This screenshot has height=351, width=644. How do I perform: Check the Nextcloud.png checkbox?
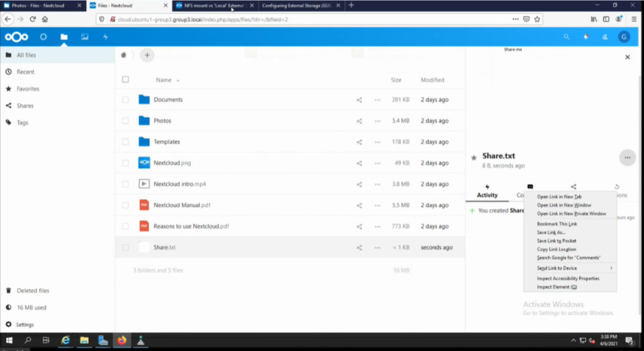click(125, 163)
